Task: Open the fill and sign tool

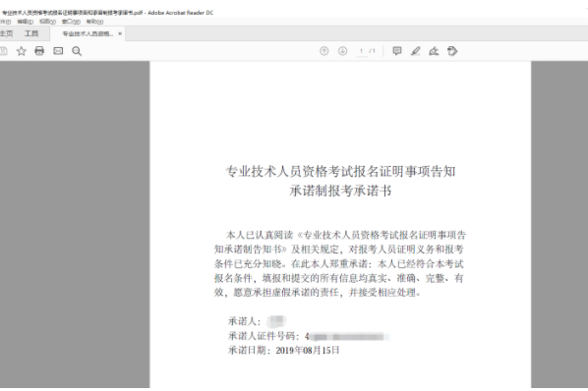Action: click(434, 51)
